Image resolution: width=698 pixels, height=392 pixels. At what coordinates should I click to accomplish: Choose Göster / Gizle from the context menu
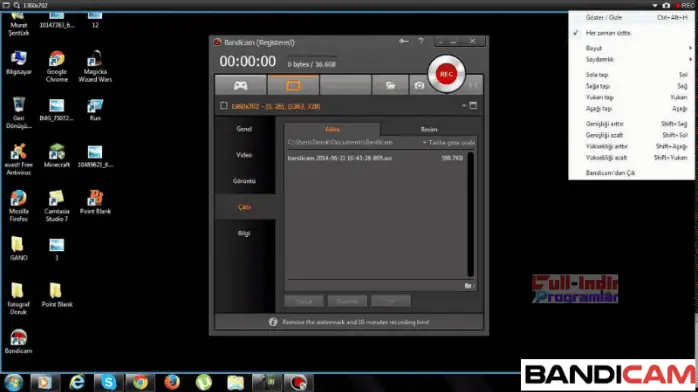[x=631, y=17]
